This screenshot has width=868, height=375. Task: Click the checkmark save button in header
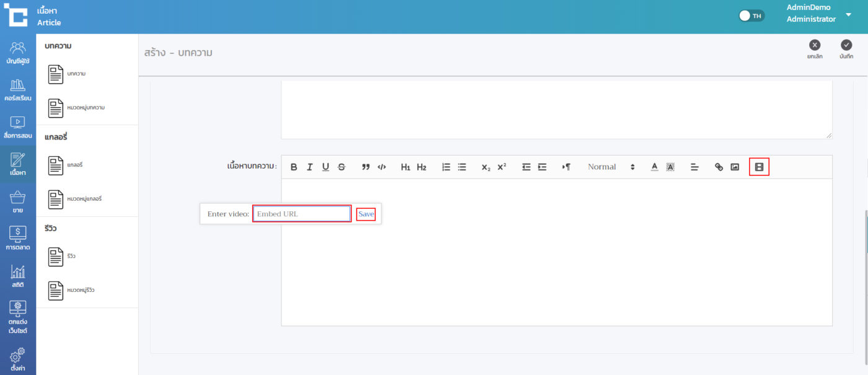(846, 48)
